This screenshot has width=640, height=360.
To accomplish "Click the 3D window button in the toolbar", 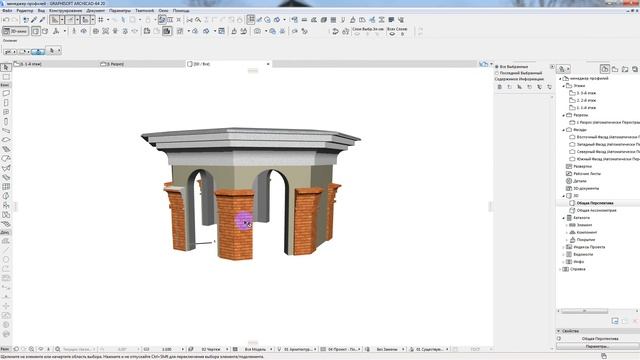I will pos(15,31).
